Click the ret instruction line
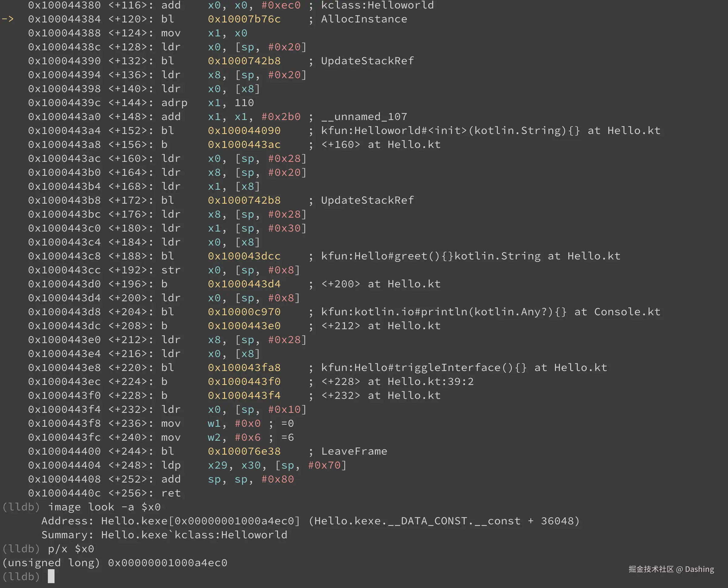The width and height of the screenshot is (728, 588). [171, 493]
